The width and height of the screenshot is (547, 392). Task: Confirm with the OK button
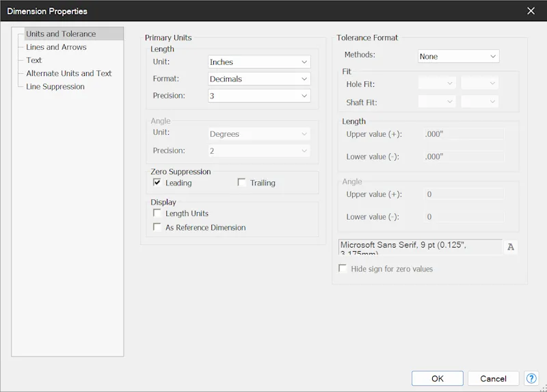(438, 378)
